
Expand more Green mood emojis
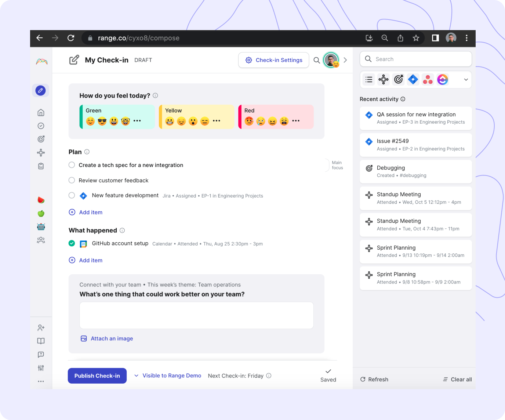pyautogui.click(x=137, y=121)
